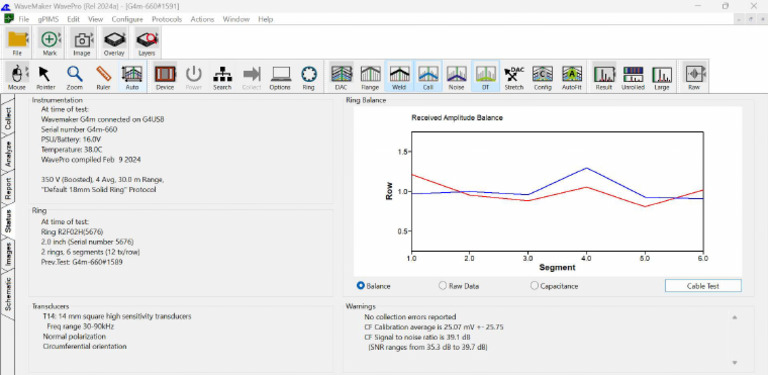
Task: Toggle the Noise level icon
Action: [x=456, y=77]
